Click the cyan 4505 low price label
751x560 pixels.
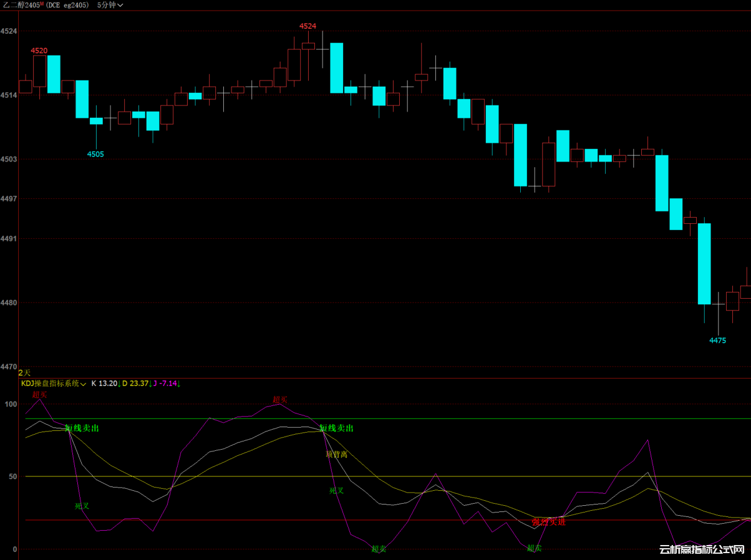pyautogui.click(x=95, y=154)
